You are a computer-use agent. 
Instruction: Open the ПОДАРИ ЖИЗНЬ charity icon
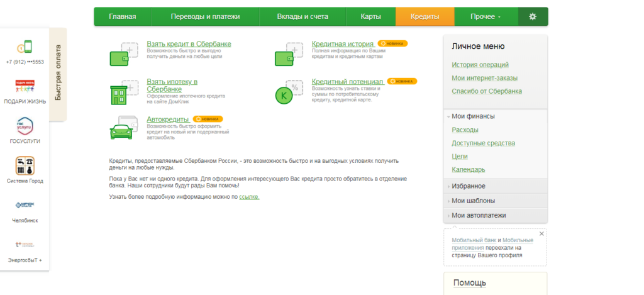(25, 87)
